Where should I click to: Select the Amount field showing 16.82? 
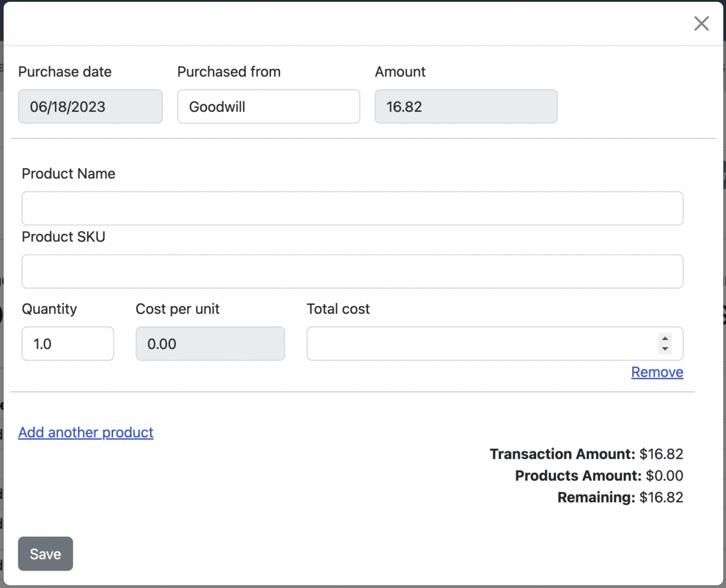[466, 106]
